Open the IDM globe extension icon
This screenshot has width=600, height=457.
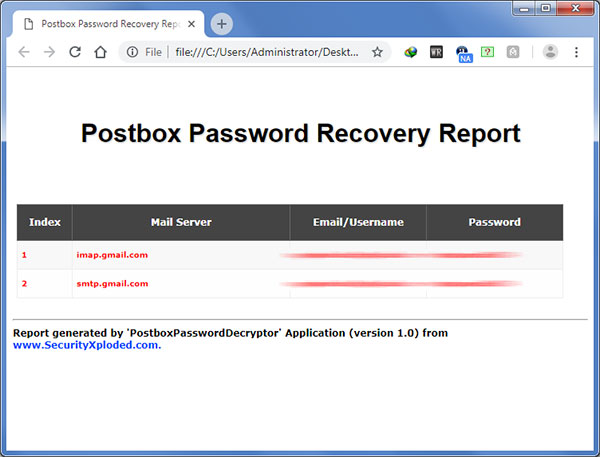click(x=410, y=52)
